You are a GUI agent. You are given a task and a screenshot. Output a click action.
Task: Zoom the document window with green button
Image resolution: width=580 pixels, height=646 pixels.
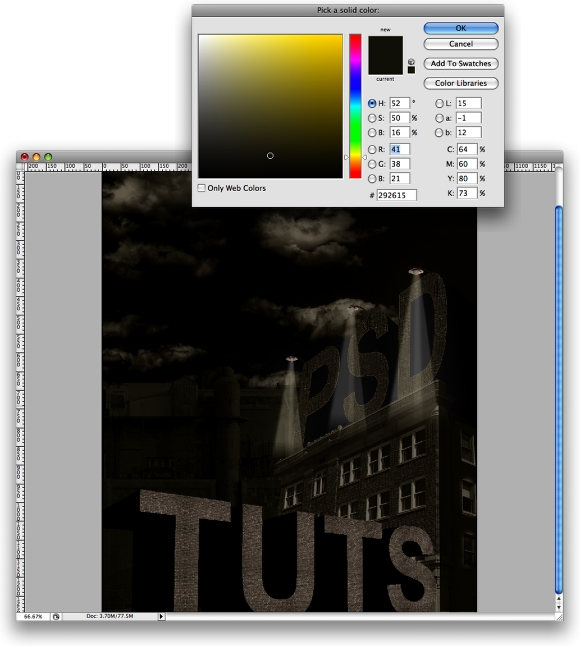pos(48,157)
